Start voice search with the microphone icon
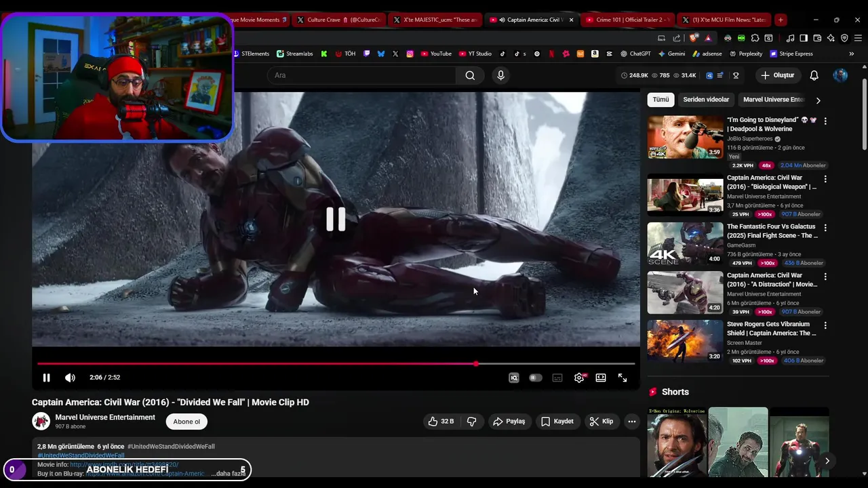Screen dimensions: 868x488 pyautogui.click(x=500, y=75)
